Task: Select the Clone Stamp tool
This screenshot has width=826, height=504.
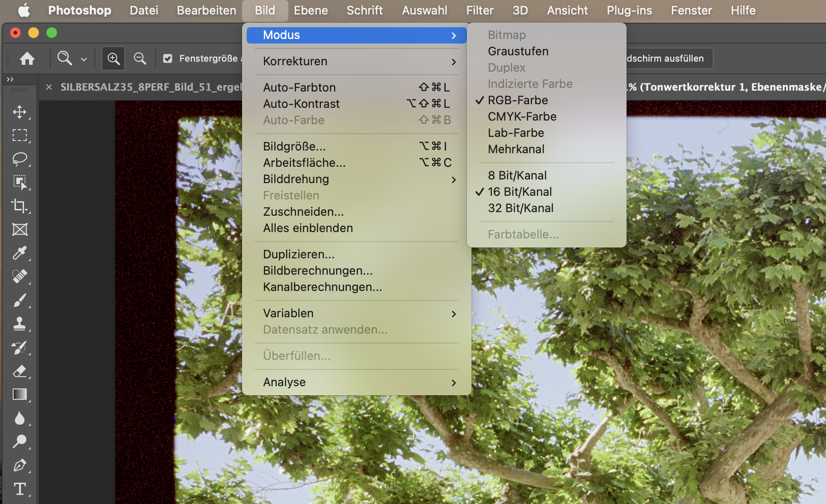Action: coord(19,324)
